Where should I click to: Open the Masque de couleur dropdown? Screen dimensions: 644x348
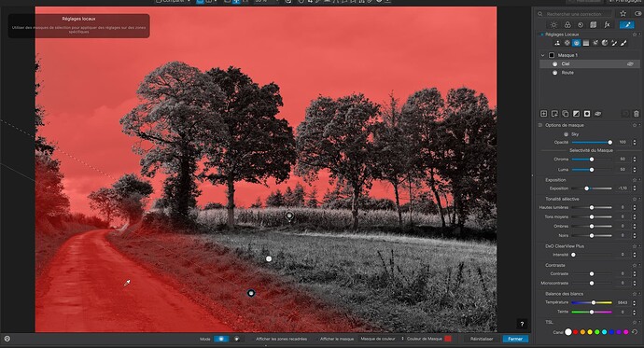380,339
